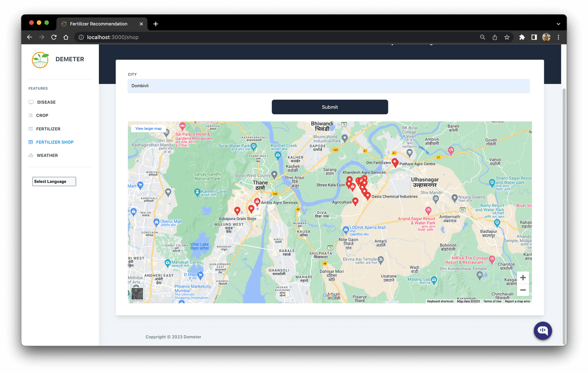Click the D Mart marker
The width and height of the screenshot is (588, 374).
pos(200,275)
